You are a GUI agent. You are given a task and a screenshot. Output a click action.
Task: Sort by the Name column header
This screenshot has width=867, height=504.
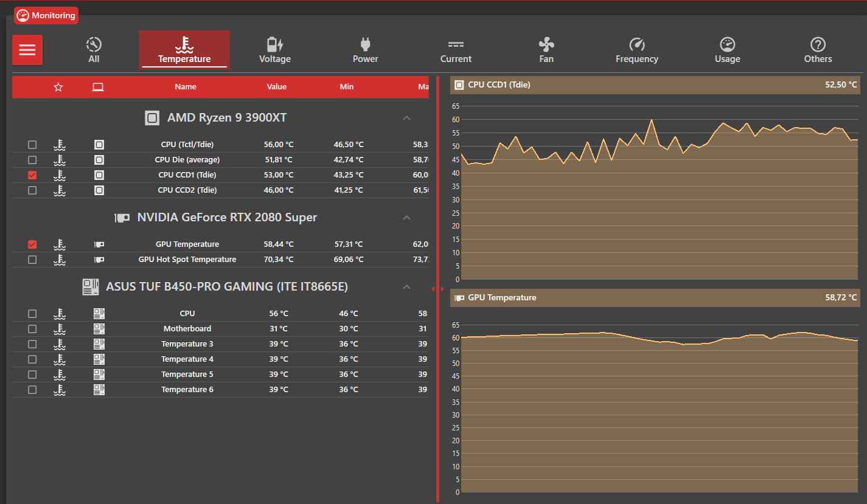(186, 87)
